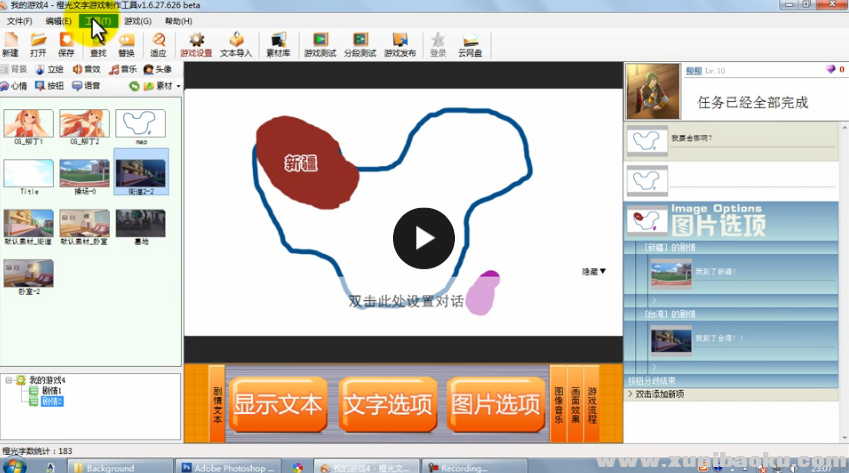Click the 文本导入 (Text Import) icon
Viewport: 849px width, 473px height.
pos(236,44)
